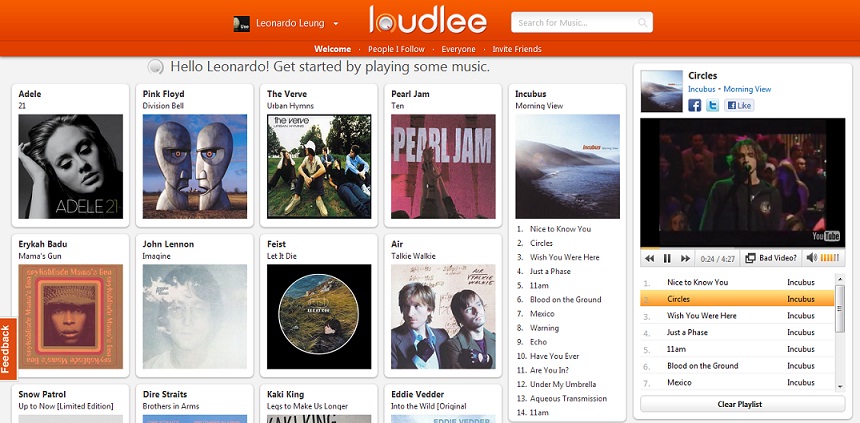Focus the Search for Music field
Image resolution: width=860 pixels, height=423 pixels.
(576, 22)
